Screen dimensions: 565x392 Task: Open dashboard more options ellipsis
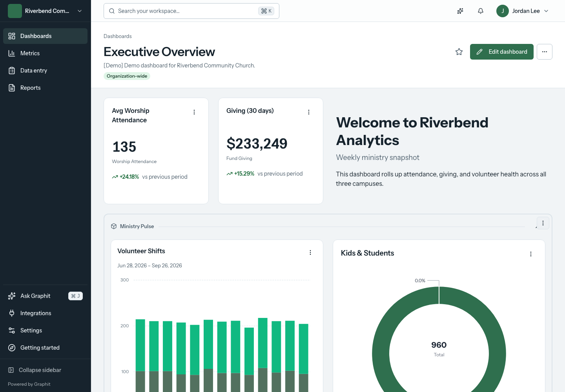[x=545, y=52]
